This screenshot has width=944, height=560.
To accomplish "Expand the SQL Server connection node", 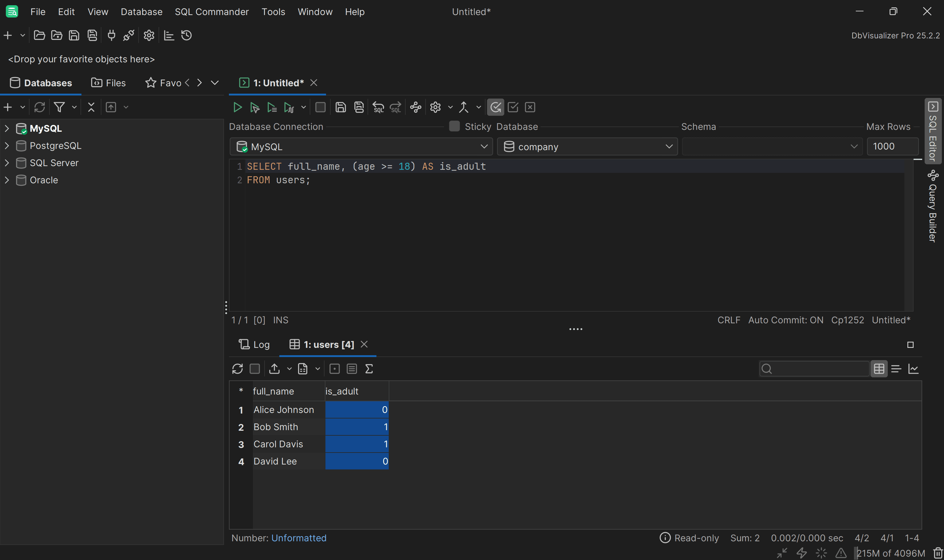I will coord(7,163).
